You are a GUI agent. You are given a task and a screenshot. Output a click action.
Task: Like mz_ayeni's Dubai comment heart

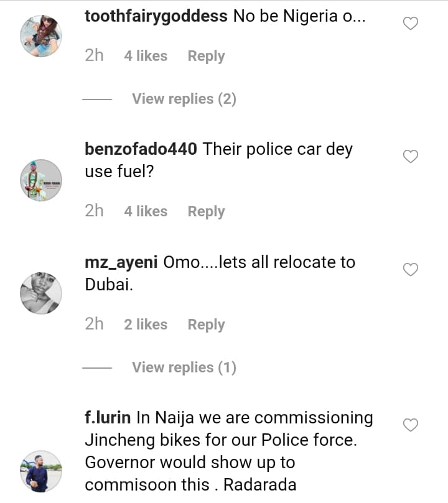point(411,270)
